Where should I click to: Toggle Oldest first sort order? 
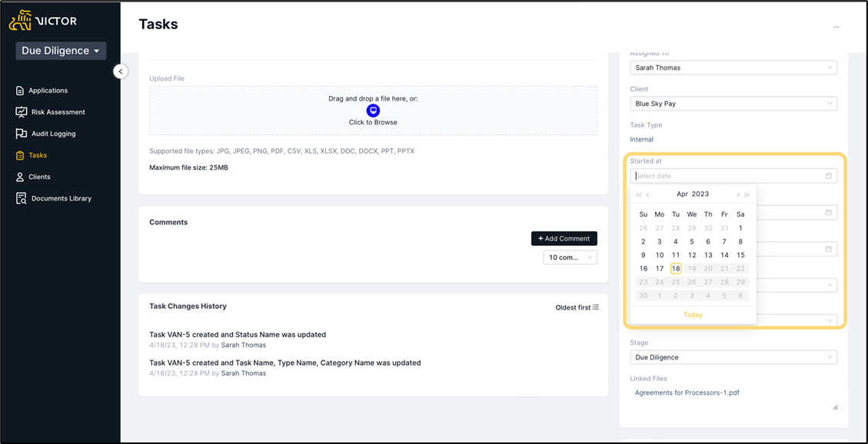click(577, 307)
